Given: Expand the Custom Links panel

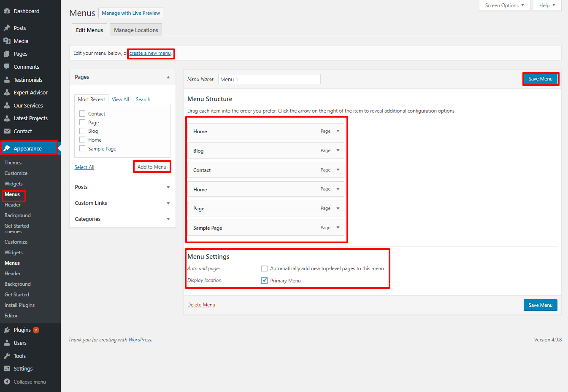Looking at the screenshot, I should point(168,203).
